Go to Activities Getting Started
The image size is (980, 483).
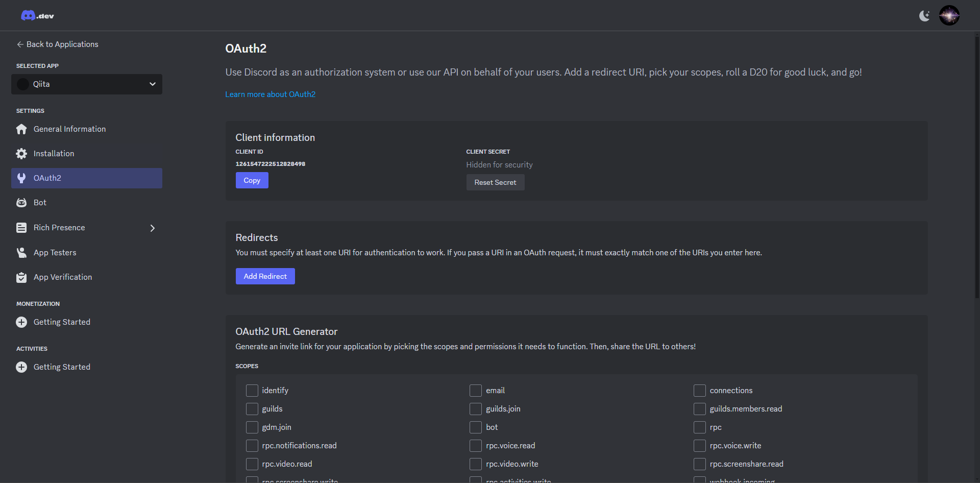click(x=62, y=367)
